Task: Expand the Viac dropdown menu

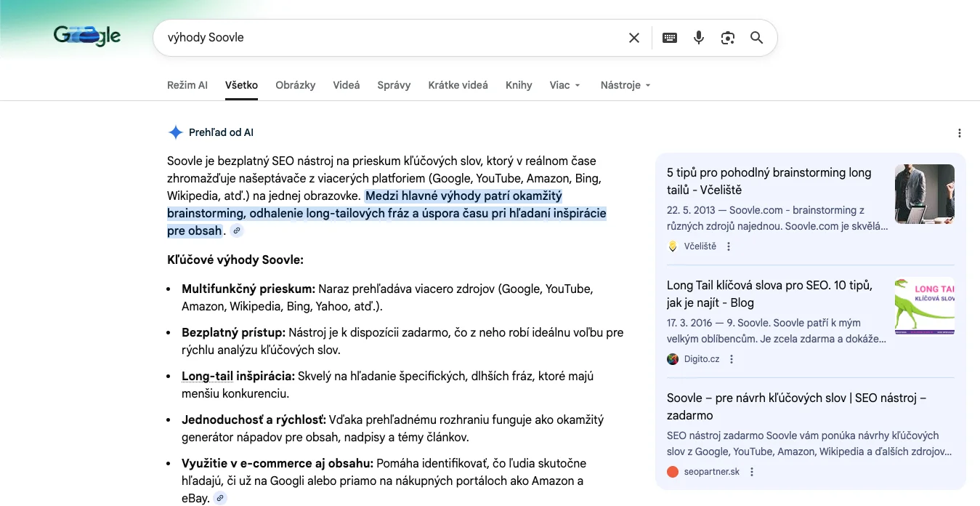Action: [x=565, y=85]
